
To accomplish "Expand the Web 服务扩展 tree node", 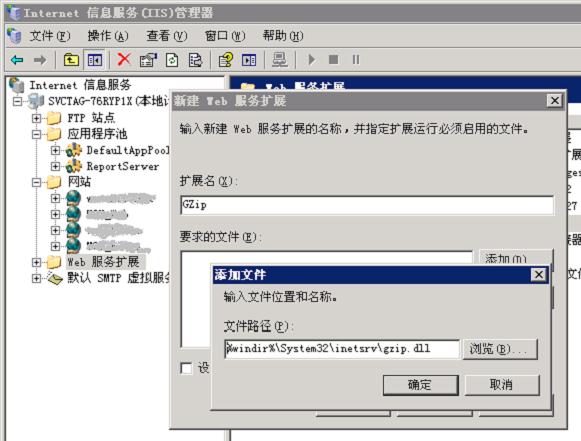I will [x=36, y=262].
